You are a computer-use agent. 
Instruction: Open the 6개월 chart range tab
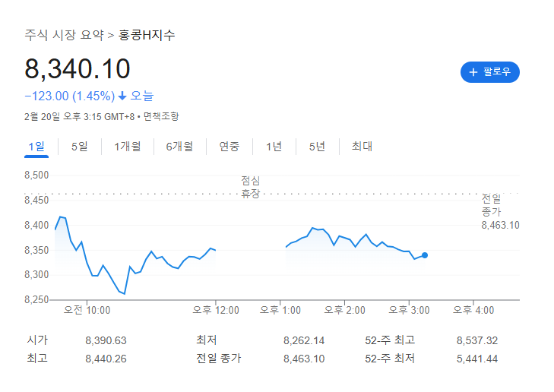point(179,147)
